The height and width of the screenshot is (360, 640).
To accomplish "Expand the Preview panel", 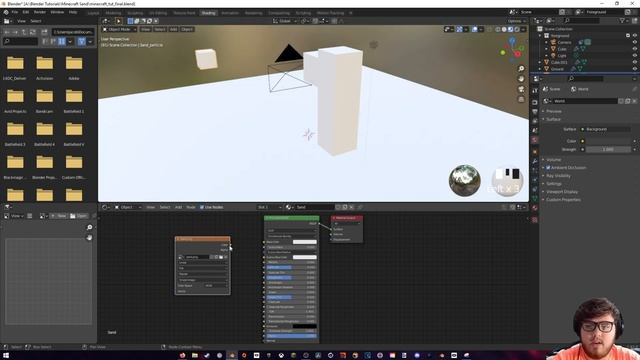I will (x=553, y=111).
